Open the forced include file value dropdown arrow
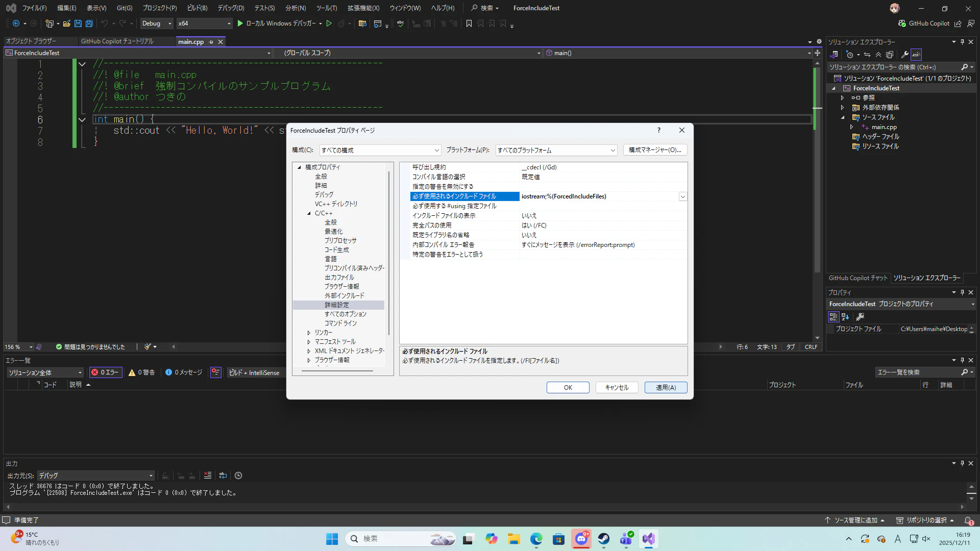 coord(682,196)
